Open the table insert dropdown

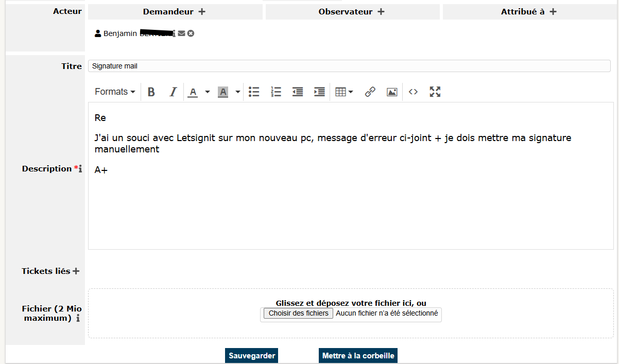(344, 92)
